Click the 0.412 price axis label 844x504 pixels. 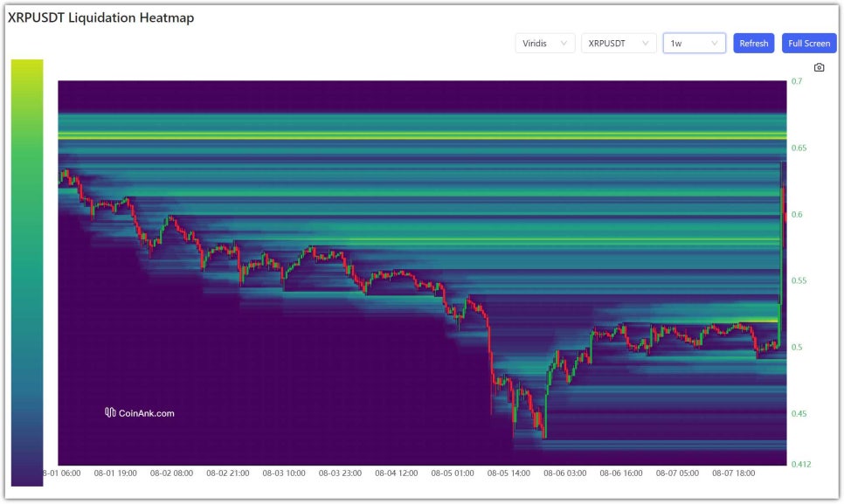[801, 464]
